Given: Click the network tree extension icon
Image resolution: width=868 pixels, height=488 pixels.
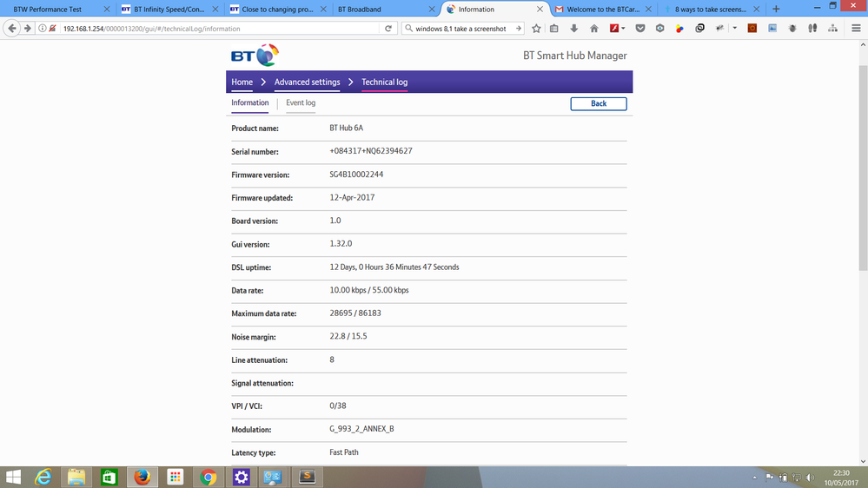Looking at the screenshot, I should (832, 28).
